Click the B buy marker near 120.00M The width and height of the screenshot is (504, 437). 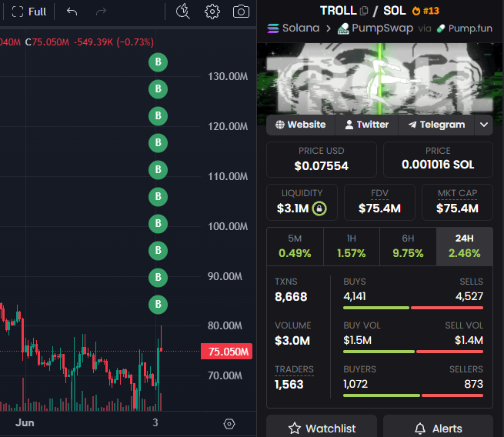pos(159,115)
